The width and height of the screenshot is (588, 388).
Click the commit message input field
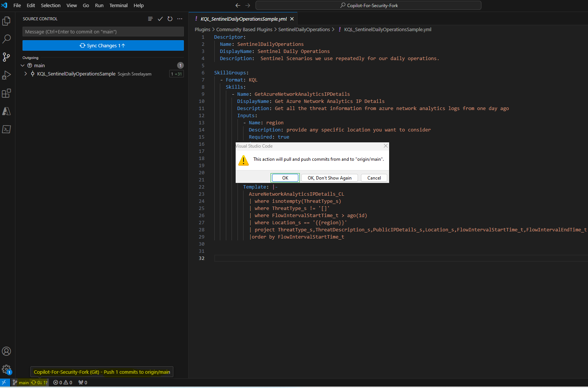[103, 32]
